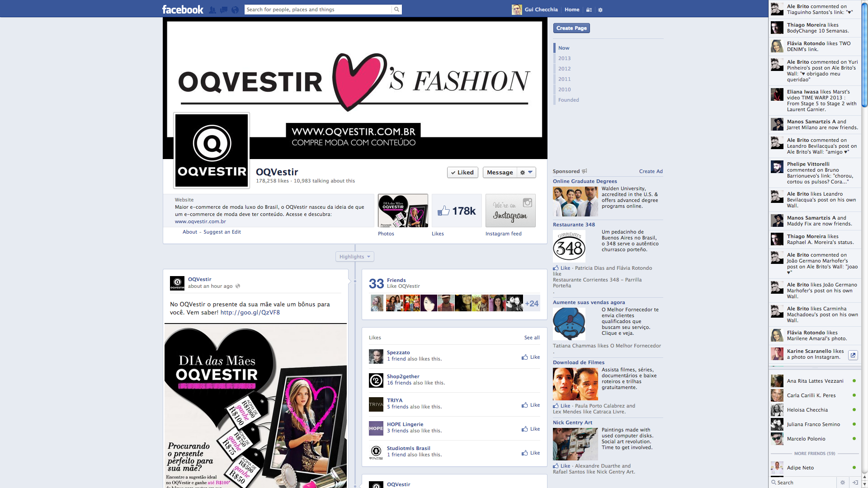Open messages icon in top bar
The image size is (868, 488).
tap(224, 9)
